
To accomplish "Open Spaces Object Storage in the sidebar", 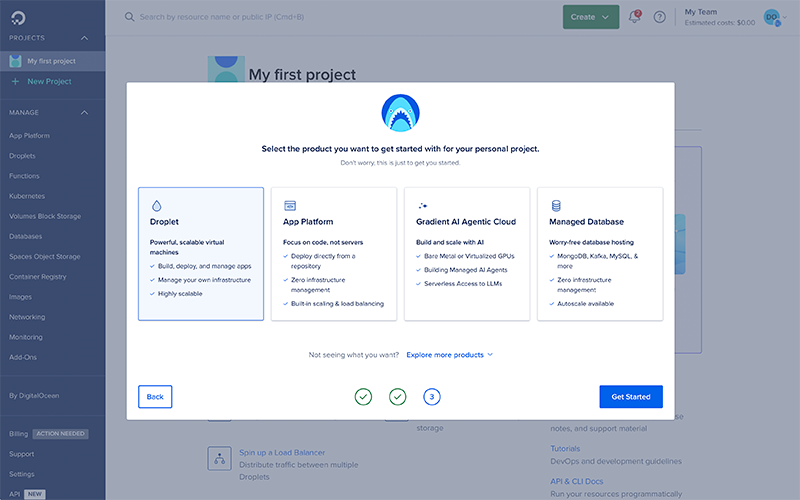I will 44,257.
